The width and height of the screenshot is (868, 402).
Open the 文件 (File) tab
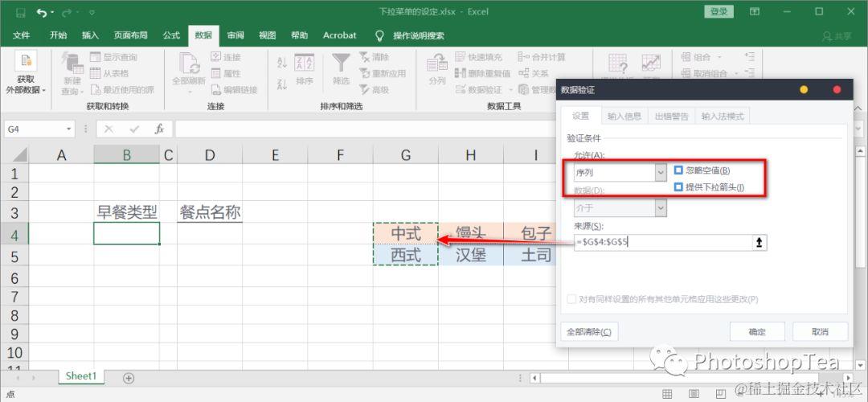[21, 35]
